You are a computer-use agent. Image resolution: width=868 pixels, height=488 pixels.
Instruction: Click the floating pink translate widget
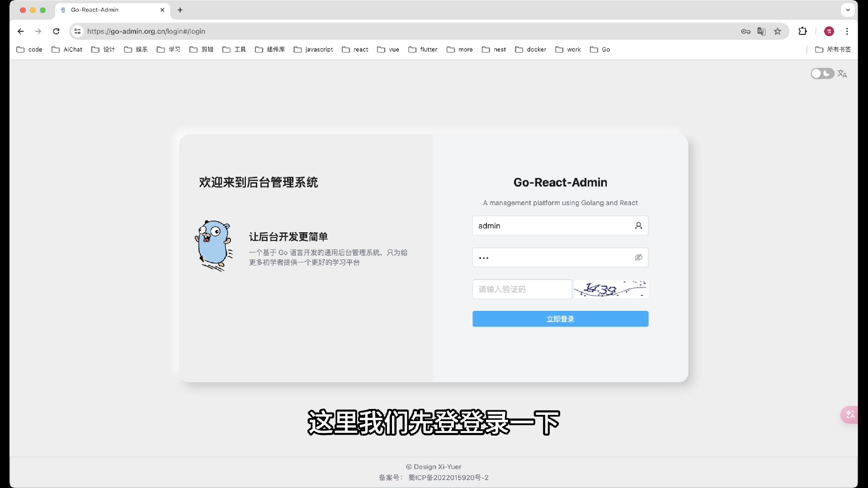point(849,414)
